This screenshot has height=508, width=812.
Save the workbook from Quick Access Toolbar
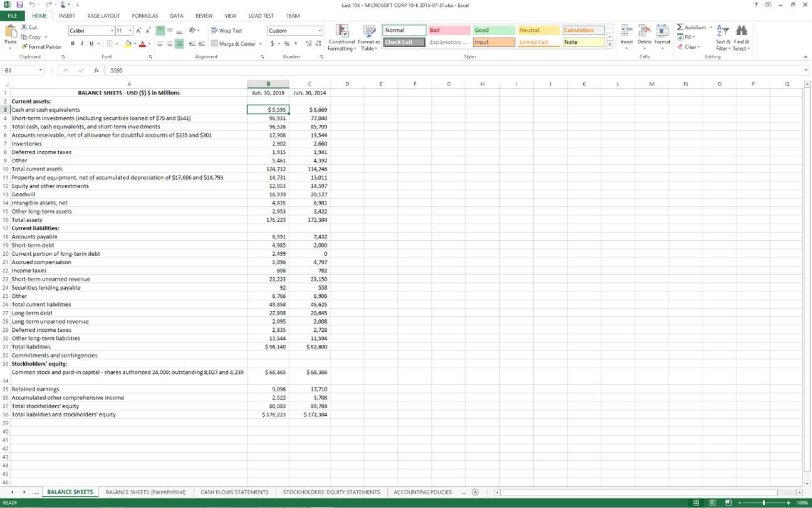point(19,5)
